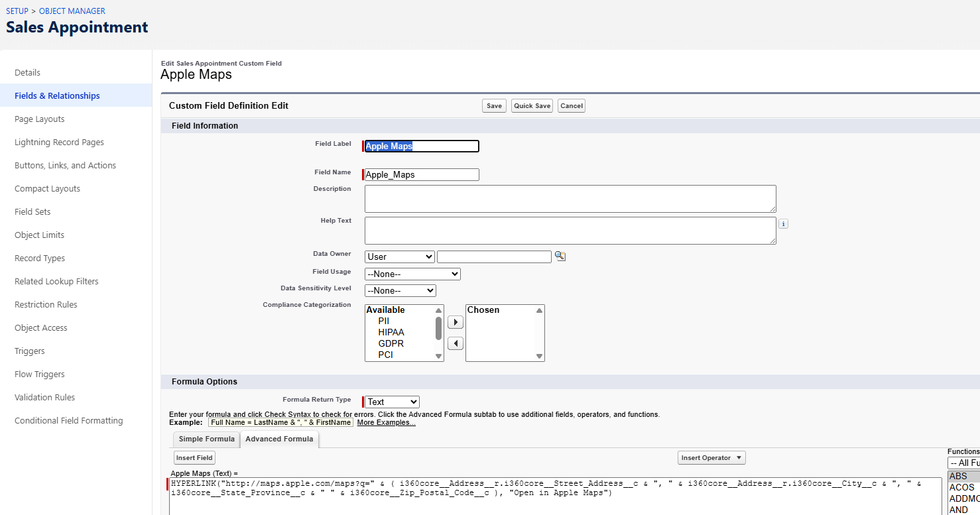Click the Quick Save button

532,106
